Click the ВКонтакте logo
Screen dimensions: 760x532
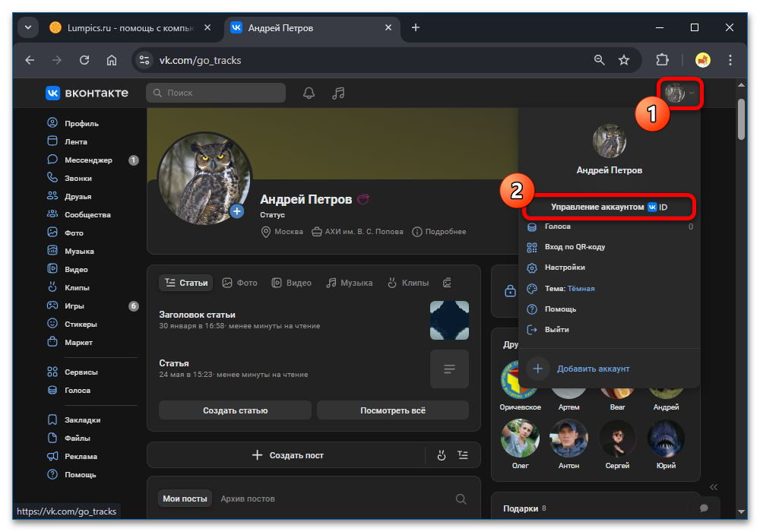(x=87, y=93)
